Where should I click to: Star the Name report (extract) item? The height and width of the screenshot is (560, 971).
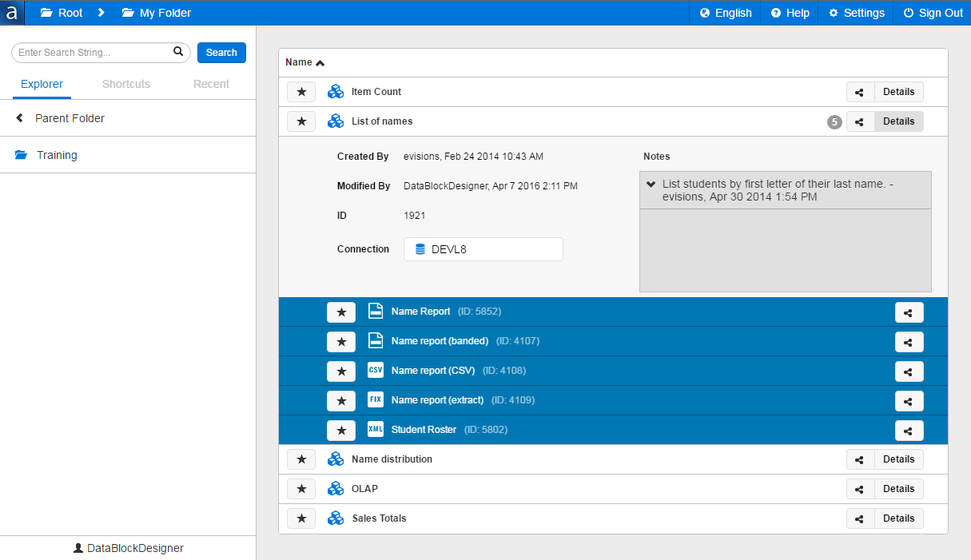(341, 400)
